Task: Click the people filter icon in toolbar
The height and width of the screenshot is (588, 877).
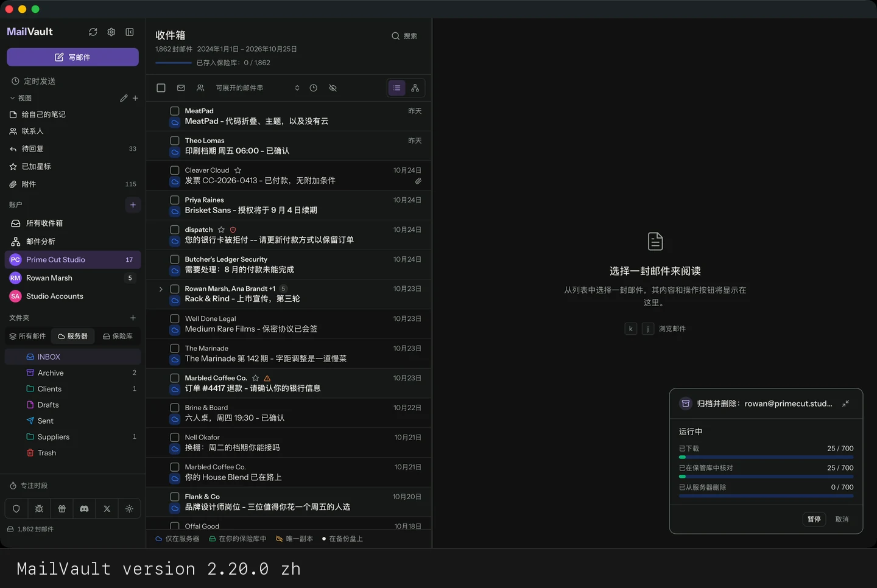Action: pos(200,88)
